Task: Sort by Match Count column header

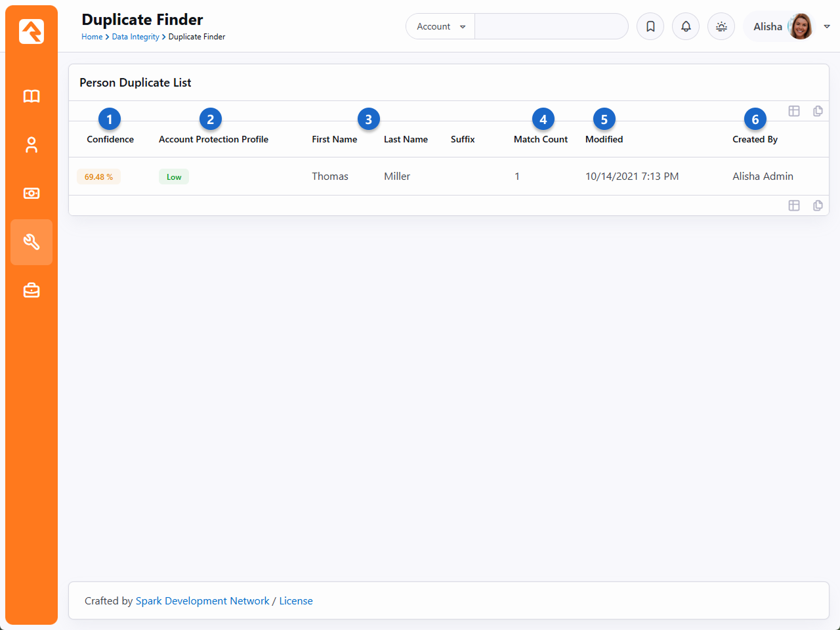Action: click(x=541, y=139)
